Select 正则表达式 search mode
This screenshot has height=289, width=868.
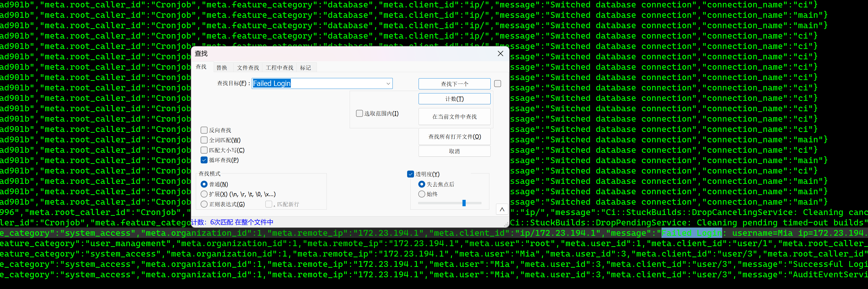click(x=204, y=204)
